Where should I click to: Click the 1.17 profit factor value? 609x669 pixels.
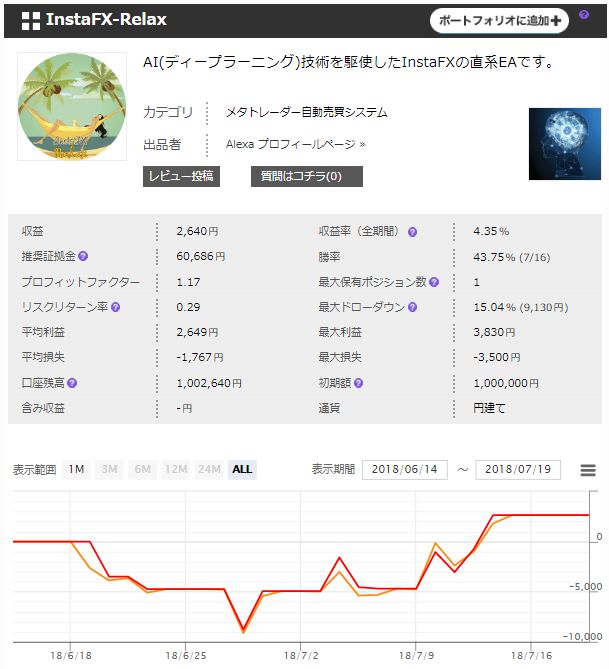click(188, 282)
